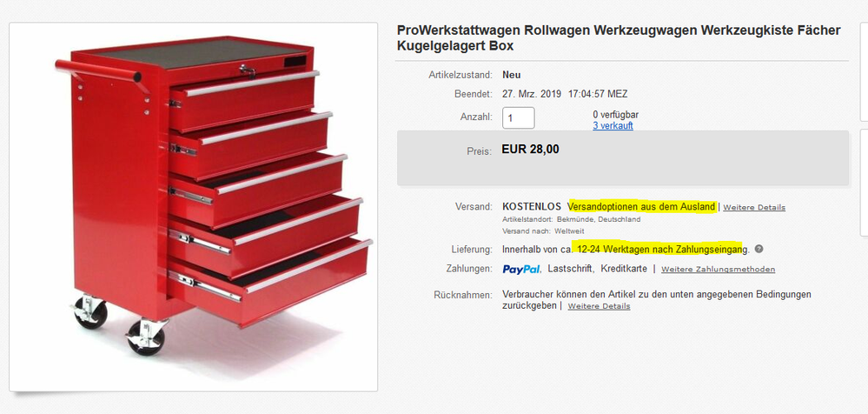The image size is (868, 414).
Task: Click the Artikelzustand value Neu
Action: 512,75
